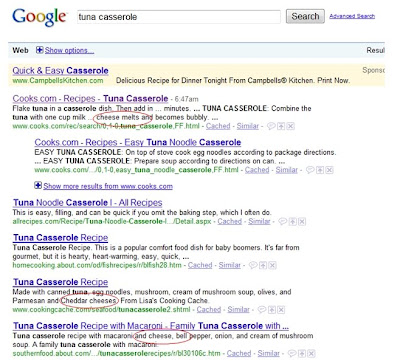Promote the Cooks.com Tuna Casserole result
The width and height of the screenshot is (400, 361).
(281, 126)
